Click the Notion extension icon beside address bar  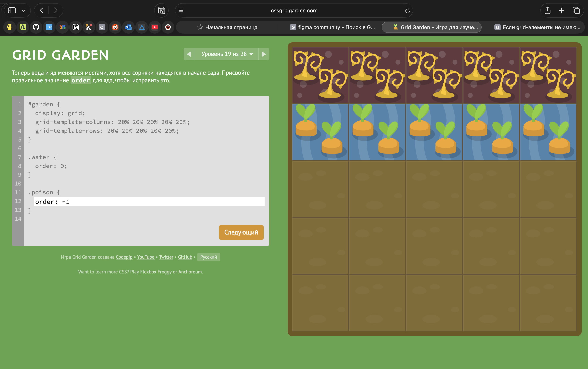pos(161,10)
